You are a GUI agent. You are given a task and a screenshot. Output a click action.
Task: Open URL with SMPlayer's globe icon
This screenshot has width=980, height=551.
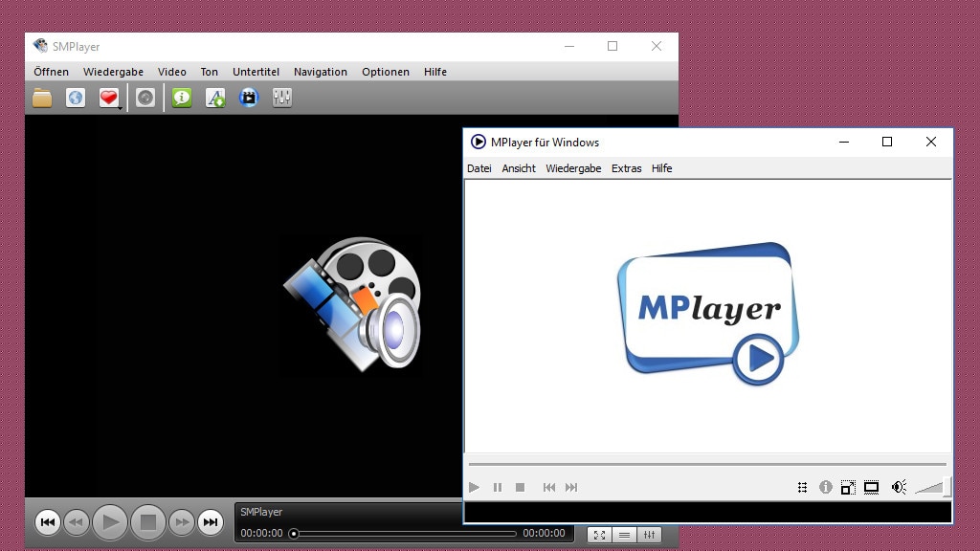(75, 99)
